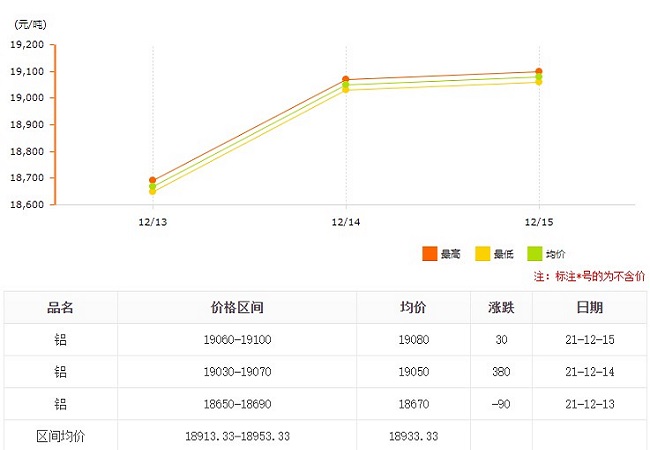Click the 日期 table column header
Screen dimensions: 650x450
click(x=589, y=308)
